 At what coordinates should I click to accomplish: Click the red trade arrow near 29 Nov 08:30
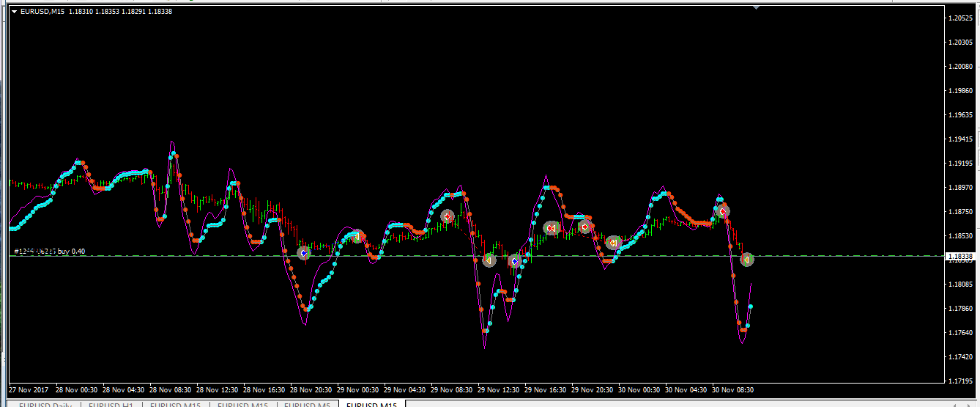click(x=448, y=216)
